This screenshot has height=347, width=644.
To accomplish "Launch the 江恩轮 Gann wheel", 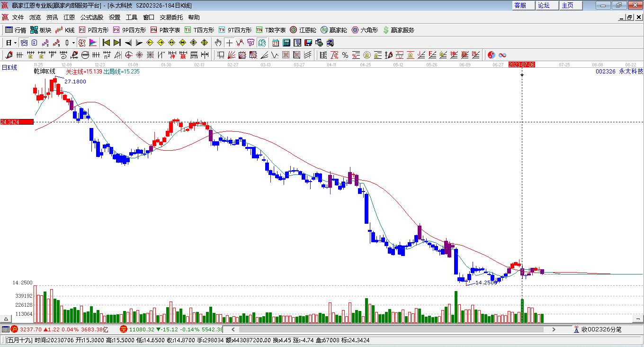I will point(303,30).
